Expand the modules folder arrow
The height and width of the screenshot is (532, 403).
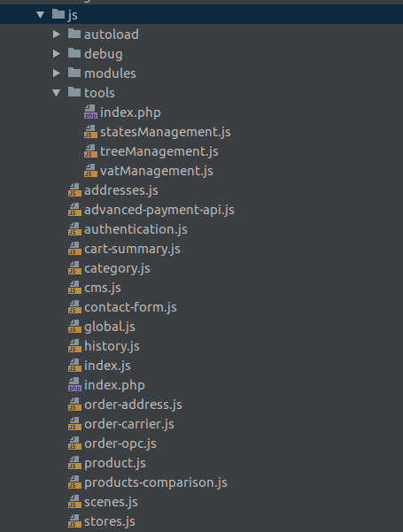click(57, 73)
